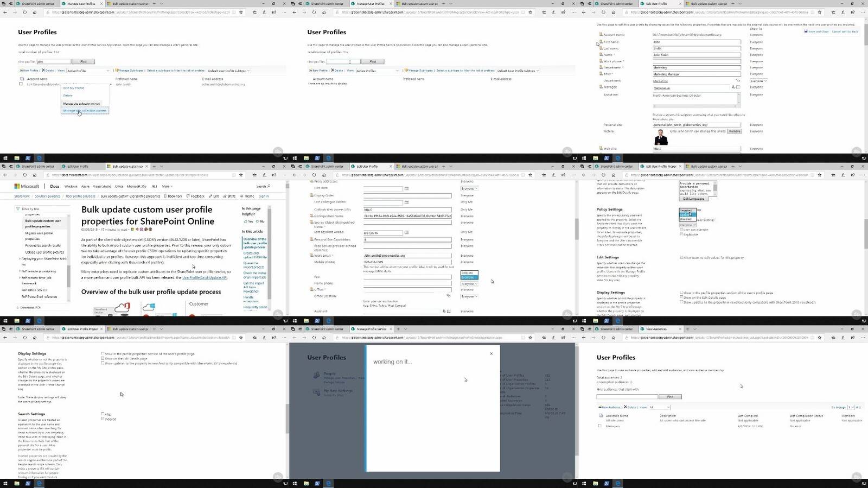The height and width of the screenshot is (488, 868).
Task: Click the Edit Languages button
Action: 693,199
